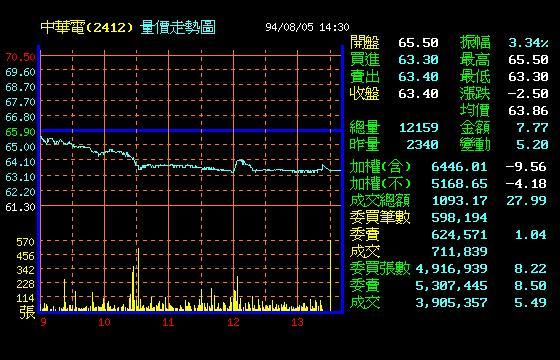Select the 漲跌 value -2.50
560x360 pixels.
pos(528,94)
